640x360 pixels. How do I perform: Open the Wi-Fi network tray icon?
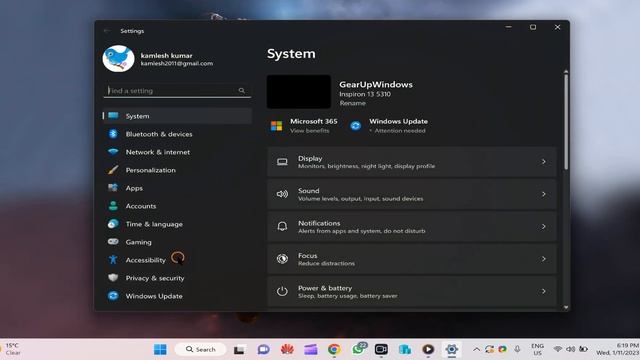click(x=558, y=349)
